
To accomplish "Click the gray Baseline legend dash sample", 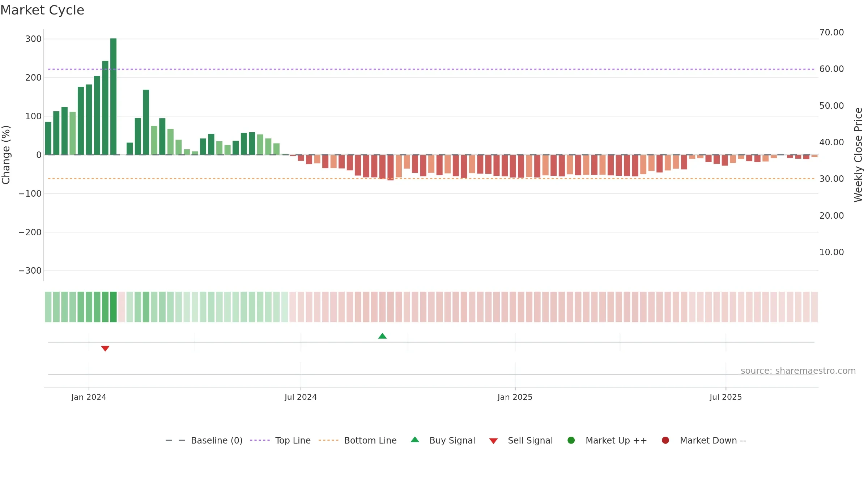I will 175,440.
